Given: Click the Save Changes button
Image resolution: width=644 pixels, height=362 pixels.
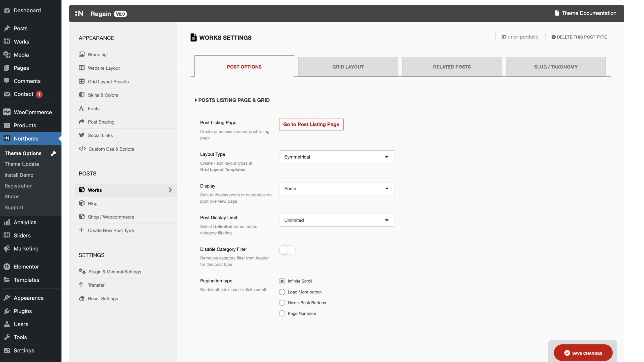Looking at the screenshot, I should 583,353.
